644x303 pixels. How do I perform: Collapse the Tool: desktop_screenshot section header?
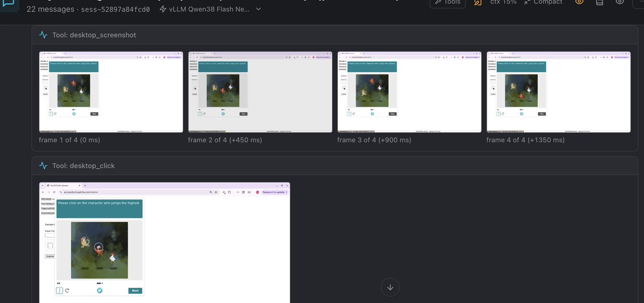335,35
